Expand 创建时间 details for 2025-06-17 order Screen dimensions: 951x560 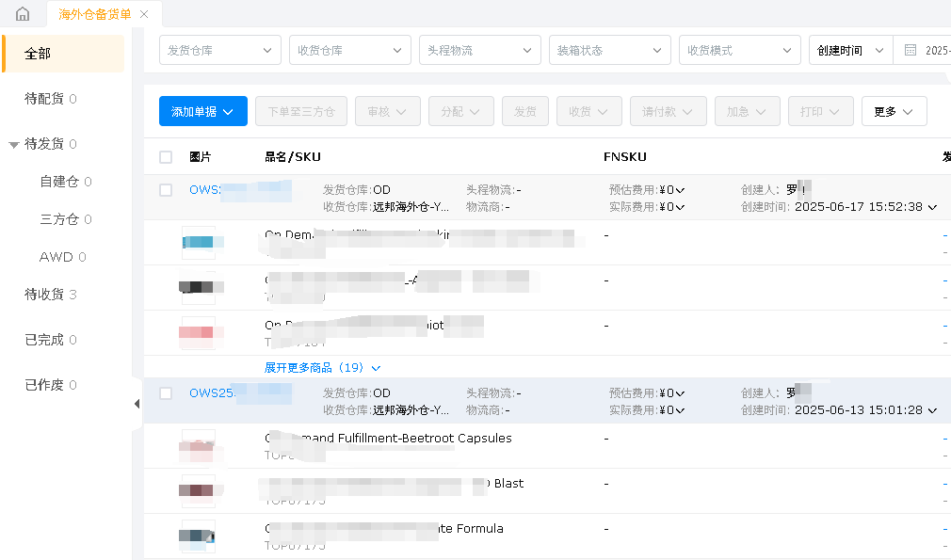(x=932, y=207)
